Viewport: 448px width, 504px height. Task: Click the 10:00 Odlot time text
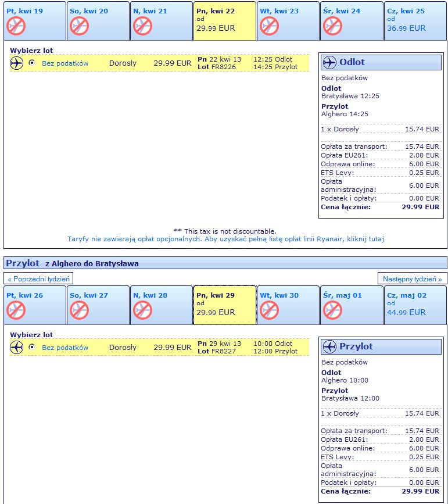tap(273, 344)
